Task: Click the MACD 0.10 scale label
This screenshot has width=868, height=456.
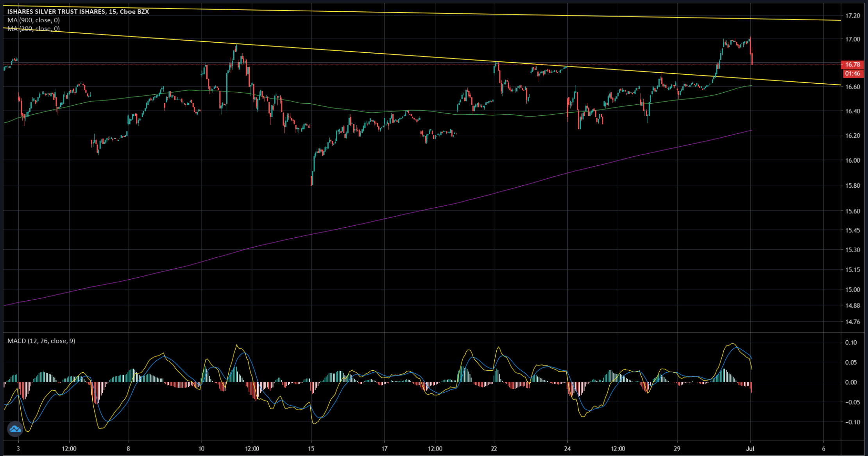Action: click(851, 343)
